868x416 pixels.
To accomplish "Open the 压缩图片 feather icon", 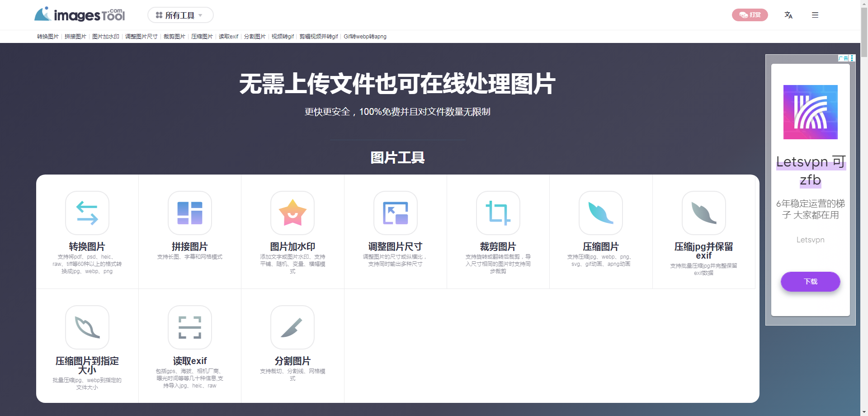I will (601, 213).
